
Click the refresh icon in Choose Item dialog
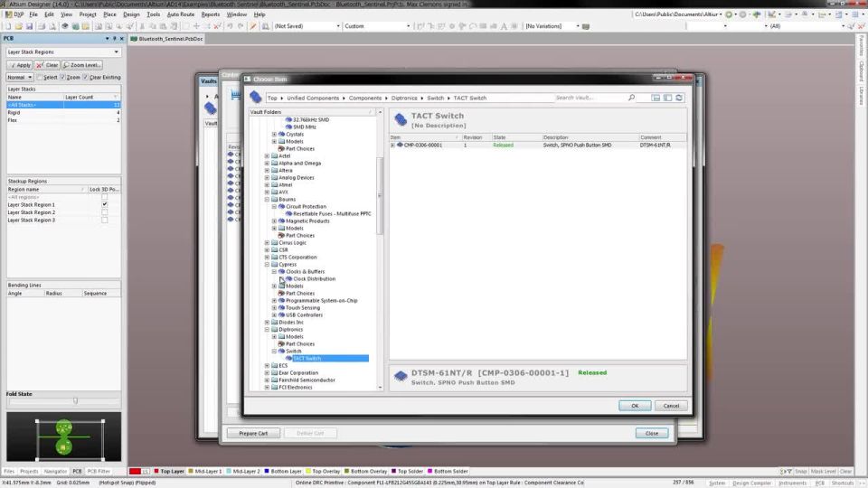(x=679, y=98)
